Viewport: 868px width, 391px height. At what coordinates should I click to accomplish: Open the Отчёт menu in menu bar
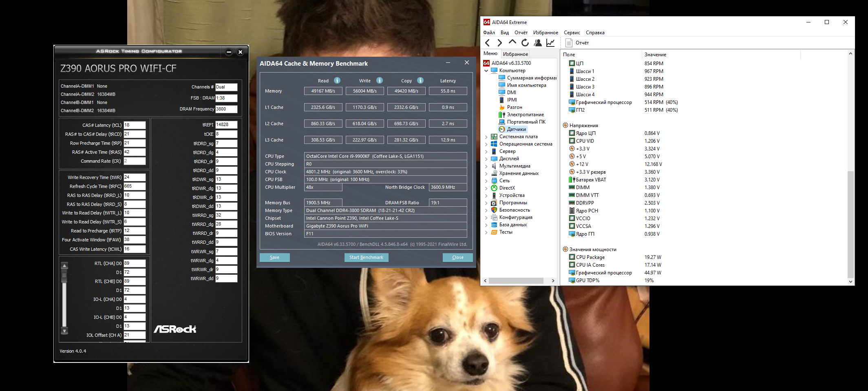click(521, 33)
